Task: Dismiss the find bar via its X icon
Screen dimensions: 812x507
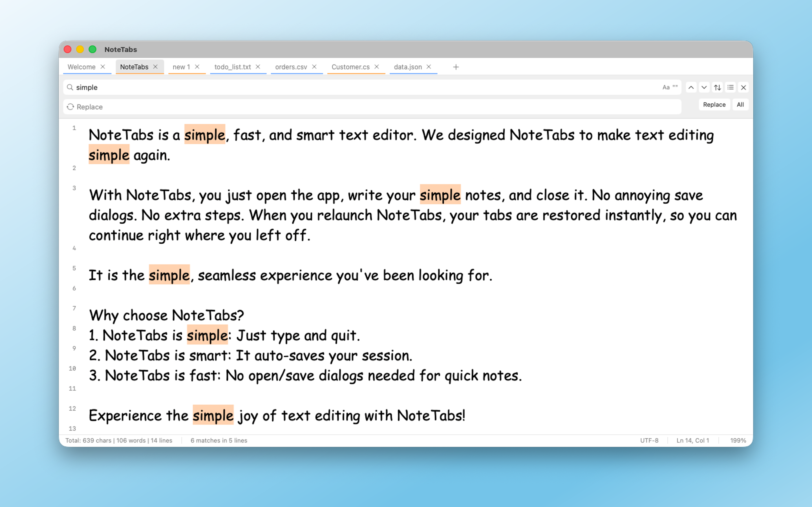Action: coord(743,87)
